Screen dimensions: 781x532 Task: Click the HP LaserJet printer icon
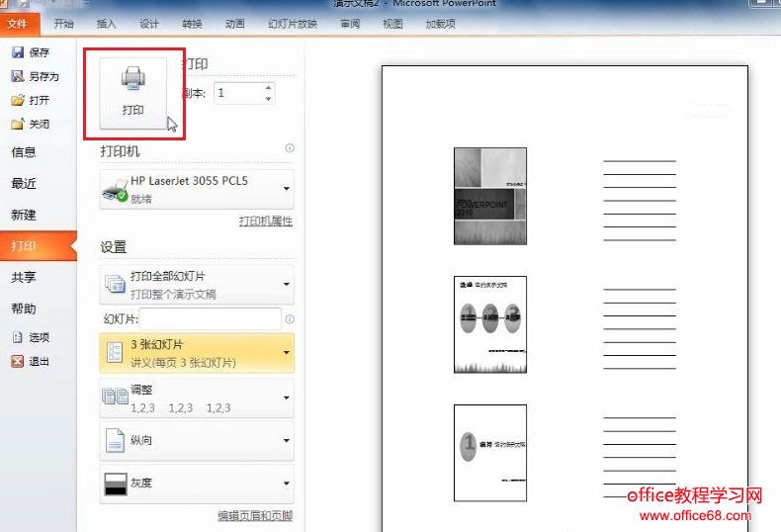tap(115, 190)
